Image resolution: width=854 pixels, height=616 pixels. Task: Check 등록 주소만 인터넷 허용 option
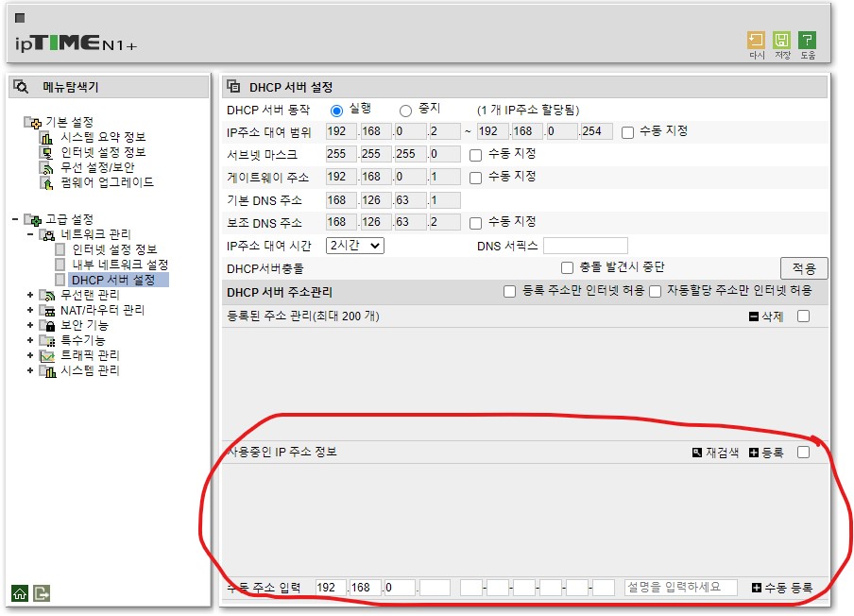(x=509, y=292)
